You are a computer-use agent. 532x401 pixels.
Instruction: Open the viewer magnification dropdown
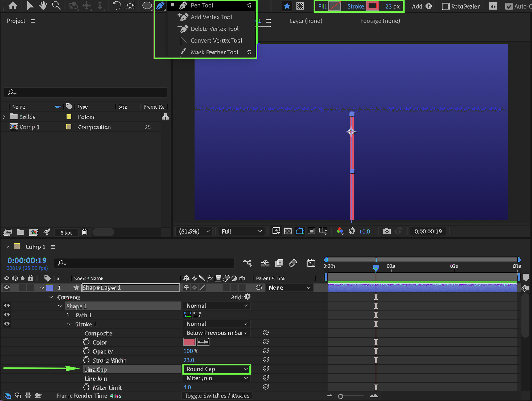coord(194,231)
